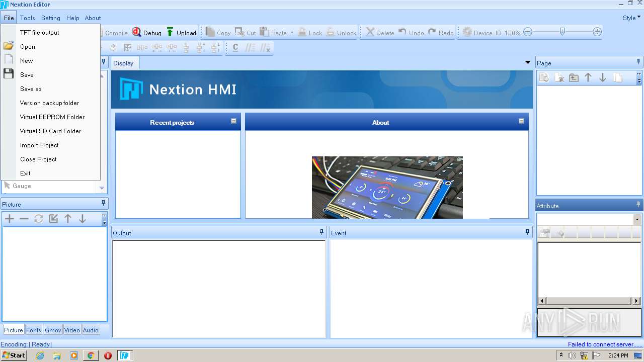
Task: Click the picture edit/export icon
Action: click(x=53, y=219)
